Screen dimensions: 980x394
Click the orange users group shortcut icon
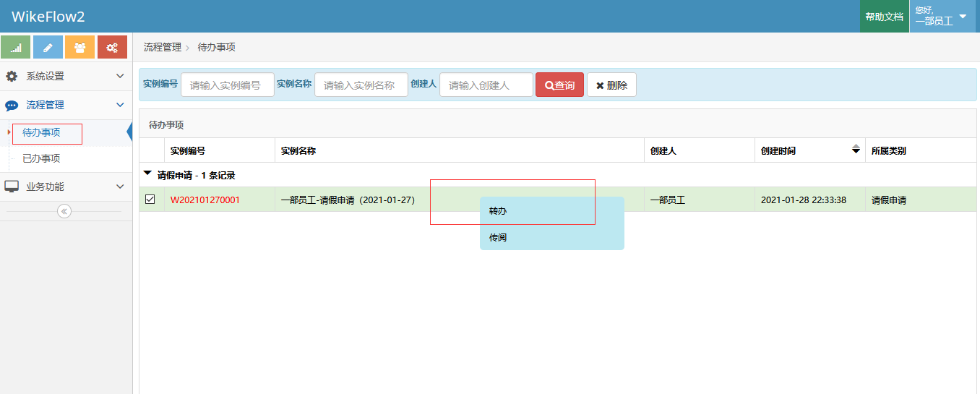(79, 47)
